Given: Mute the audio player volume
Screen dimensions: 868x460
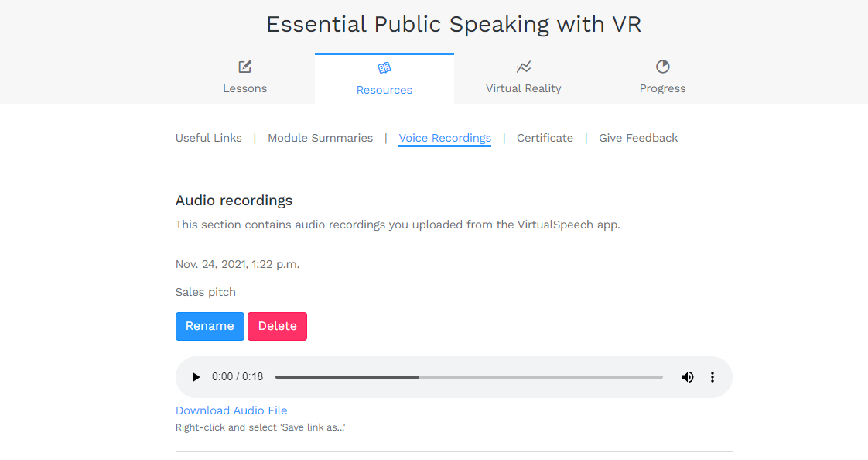Looking at the screenshot, I should click(687, 377).
